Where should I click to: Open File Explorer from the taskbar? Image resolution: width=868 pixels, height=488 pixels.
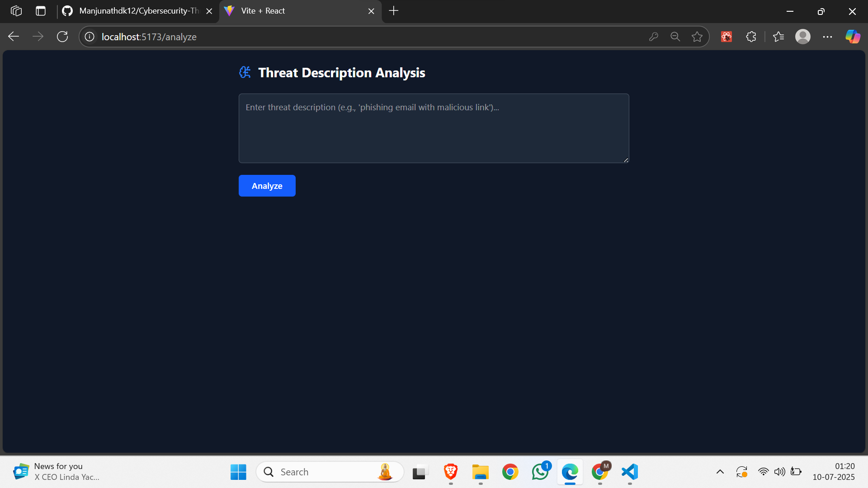481,472
